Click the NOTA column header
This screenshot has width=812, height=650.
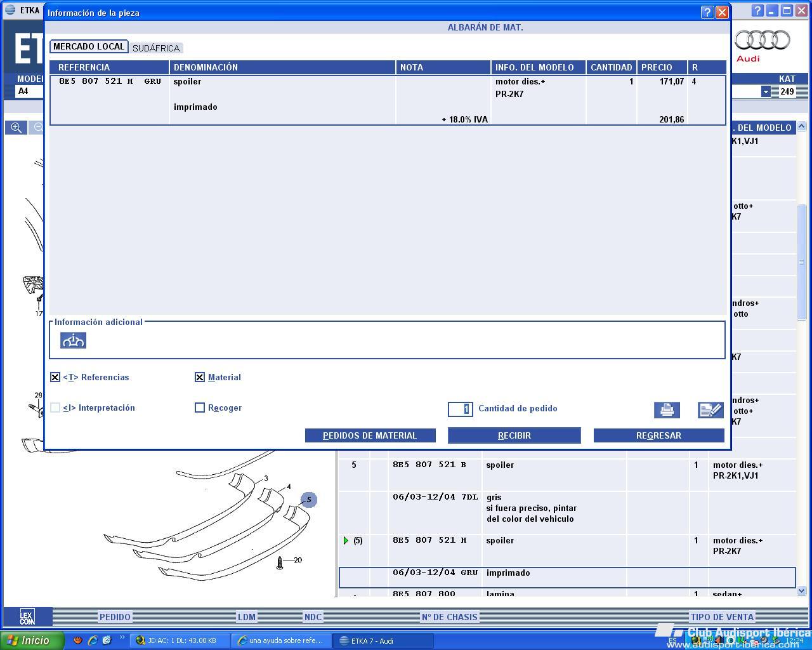pos(443,67)
